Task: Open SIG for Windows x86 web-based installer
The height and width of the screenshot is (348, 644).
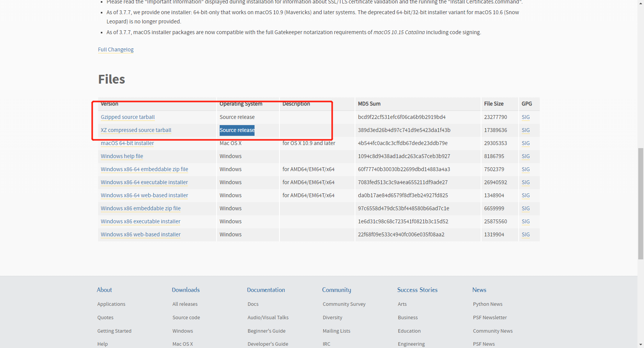Action: pyautogui.click(x=526, y=234)
